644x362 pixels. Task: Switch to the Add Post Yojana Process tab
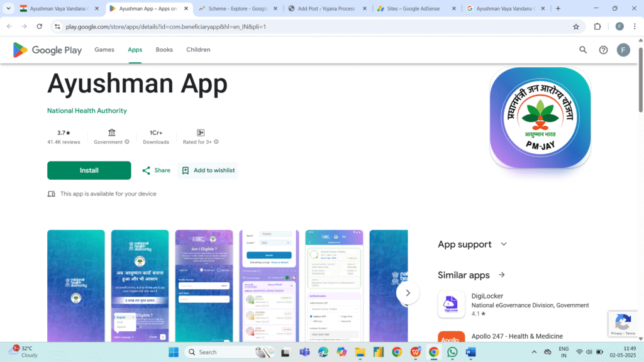pos(327,8)
